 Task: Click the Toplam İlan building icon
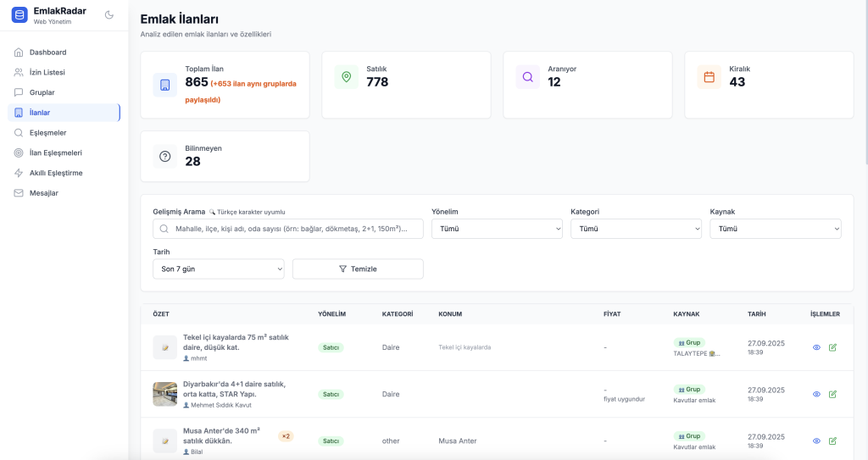coord(164,85)
